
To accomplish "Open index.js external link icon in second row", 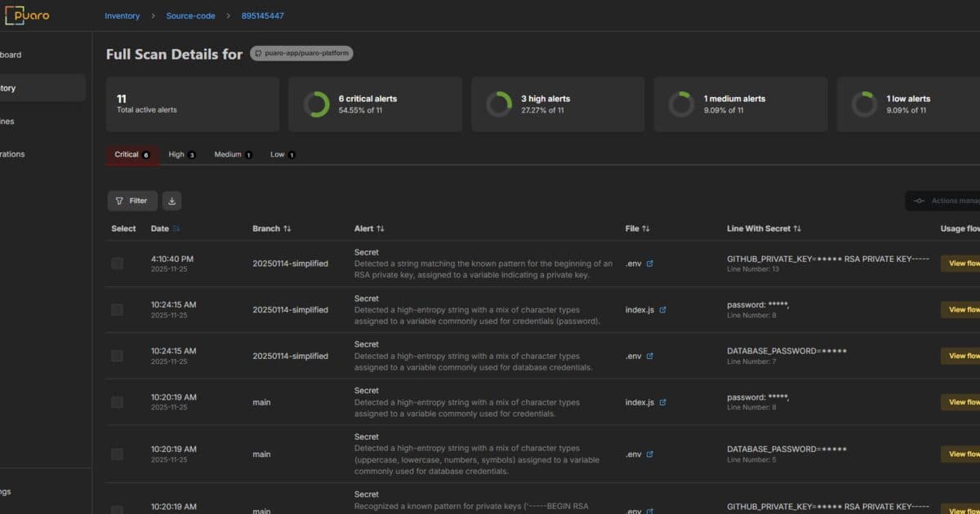I will pos(662,310).
